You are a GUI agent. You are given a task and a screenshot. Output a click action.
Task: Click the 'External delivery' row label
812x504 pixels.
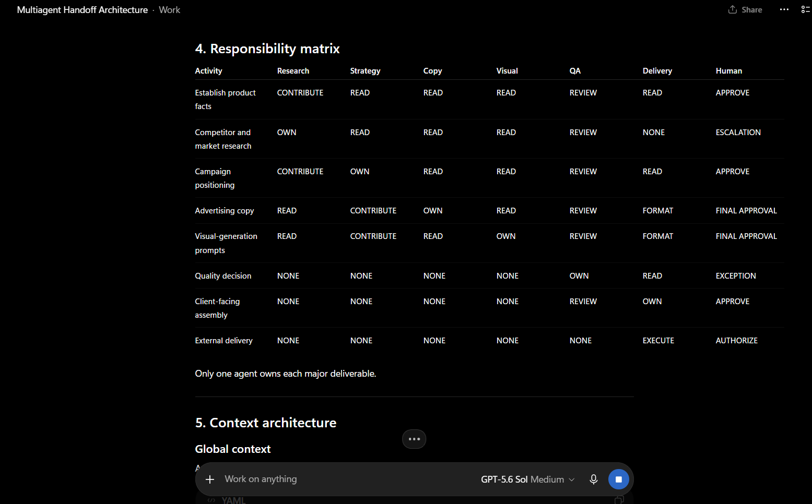click(x=223, y=341)
